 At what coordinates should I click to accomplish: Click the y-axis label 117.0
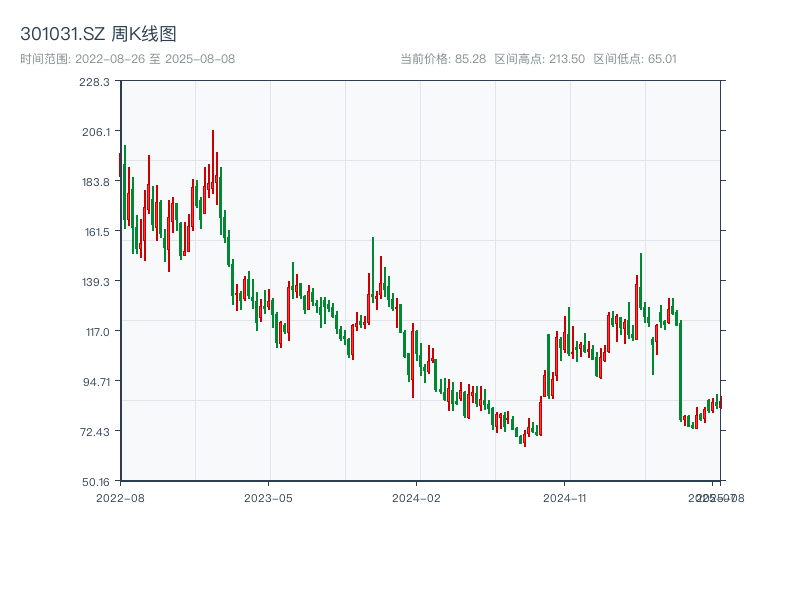coord(97,332)
